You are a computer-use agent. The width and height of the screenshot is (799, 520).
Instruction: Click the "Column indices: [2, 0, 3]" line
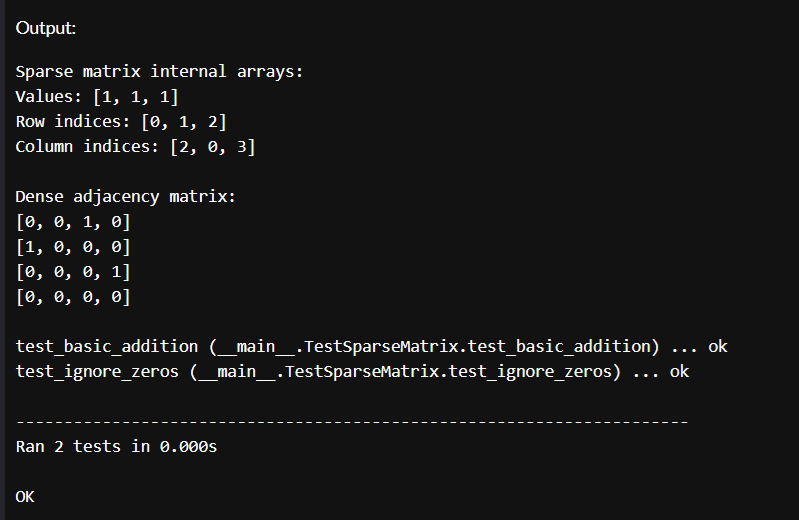(135, 147)
